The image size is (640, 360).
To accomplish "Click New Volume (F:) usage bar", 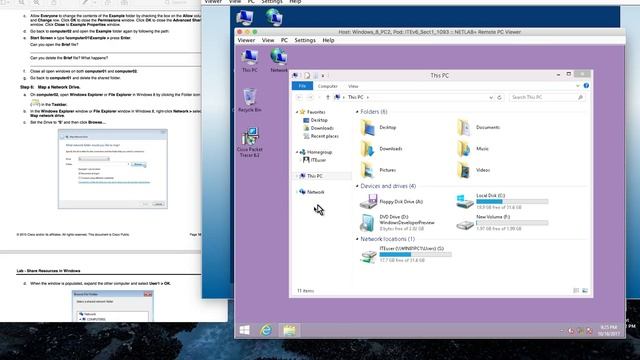I will (512, 223).
